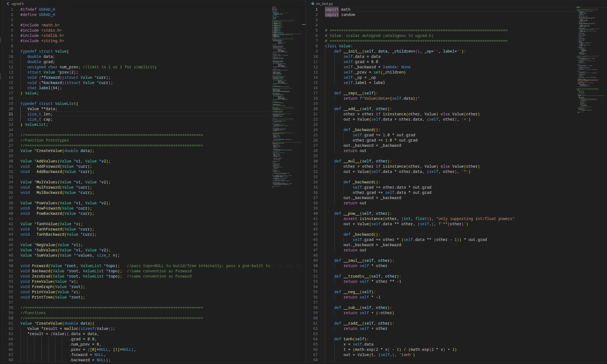Click the 'unsigned char num_prev;' declaration
This screenshot has width=607, height=364.
[x=54, y=67]
